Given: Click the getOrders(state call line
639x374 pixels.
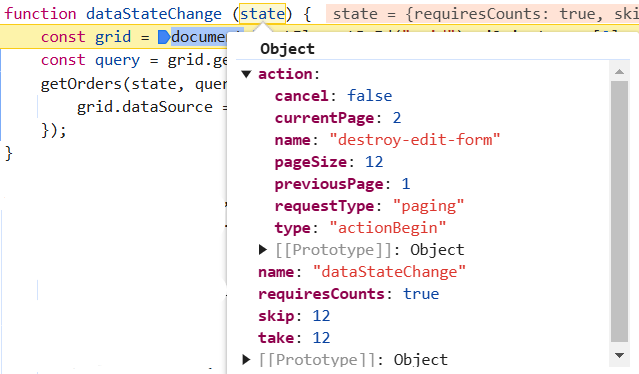Looking at the screenshot, I should (134, 84).
